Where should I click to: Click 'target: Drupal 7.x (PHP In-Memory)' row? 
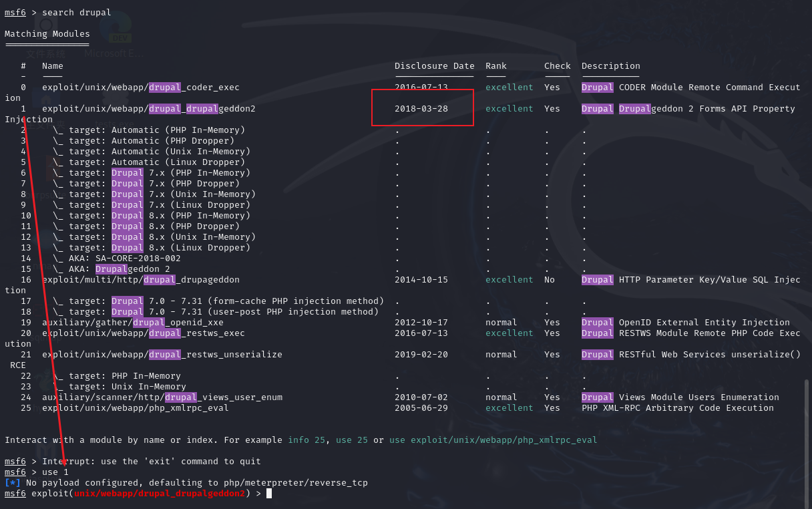tap(152, 173)
